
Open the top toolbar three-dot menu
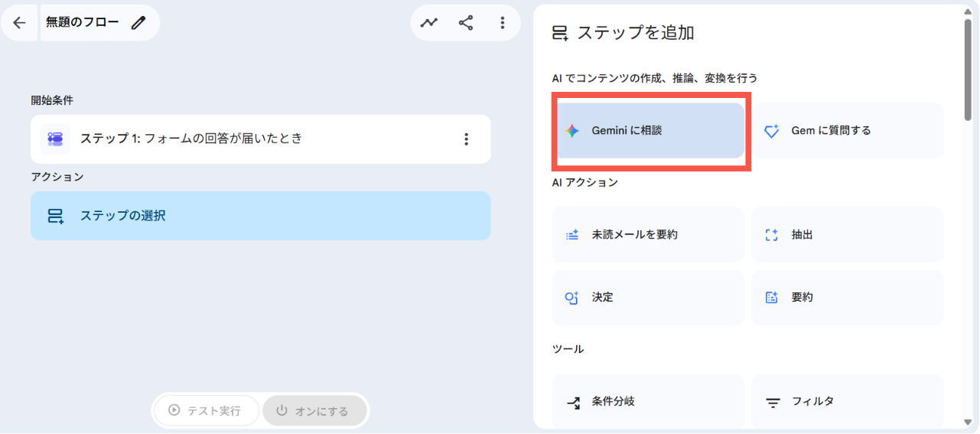pyautogui.click(x=503, y=23)
